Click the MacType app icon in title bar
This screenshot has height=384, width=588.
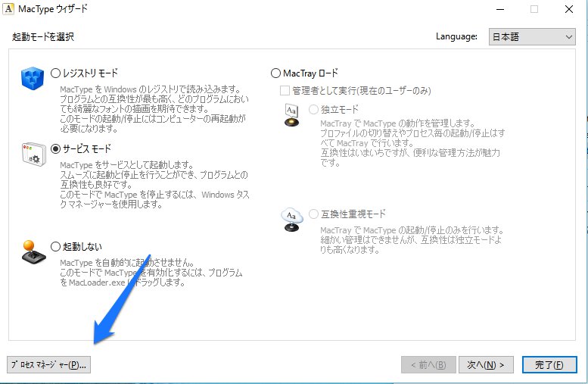coord(8,9)
